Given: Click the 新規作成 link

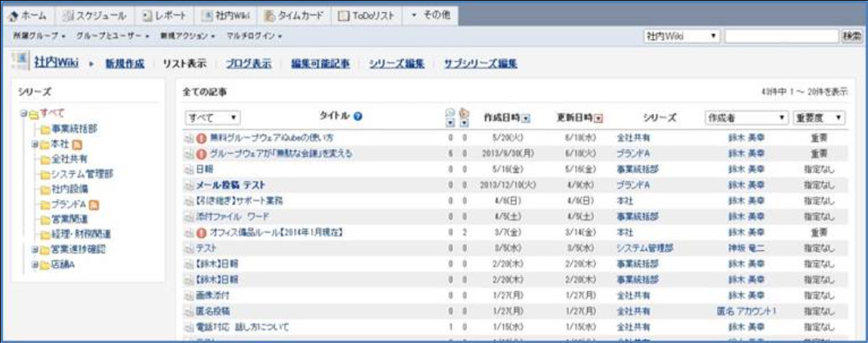Looking at the screenshot, I should [124, 63].
